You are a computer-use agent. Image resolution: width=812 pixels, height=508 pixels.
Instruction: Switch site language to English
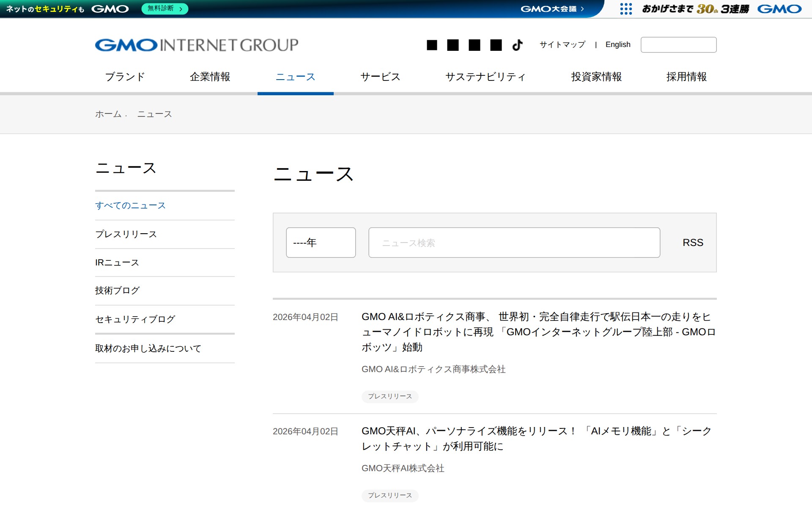[x=618, y=44]
